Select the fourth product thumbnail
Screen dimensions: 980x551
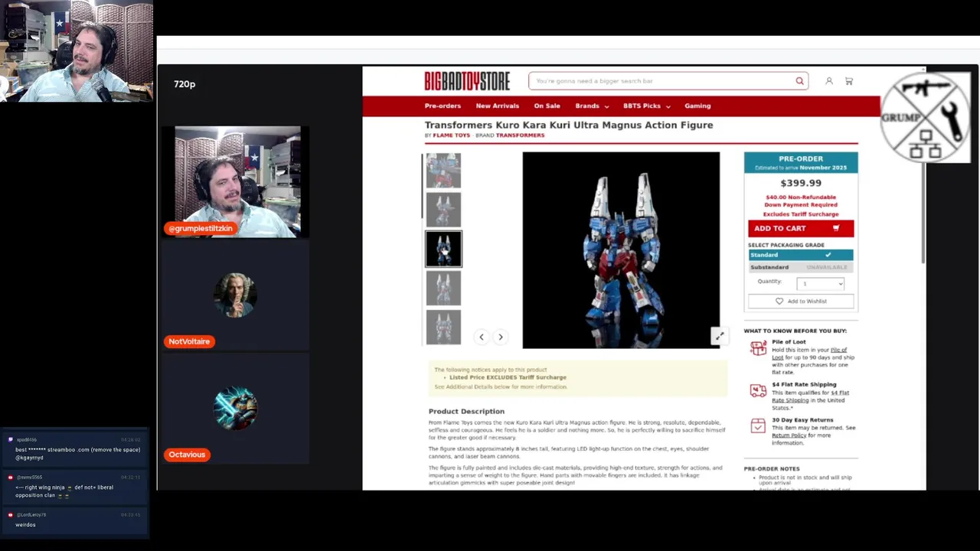443,289
